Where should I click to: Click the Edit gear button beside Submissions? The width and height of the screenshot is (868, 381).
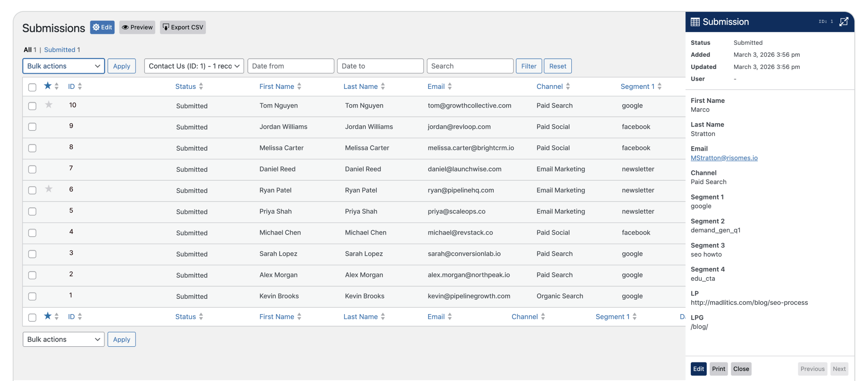click(x=102, y=27)
